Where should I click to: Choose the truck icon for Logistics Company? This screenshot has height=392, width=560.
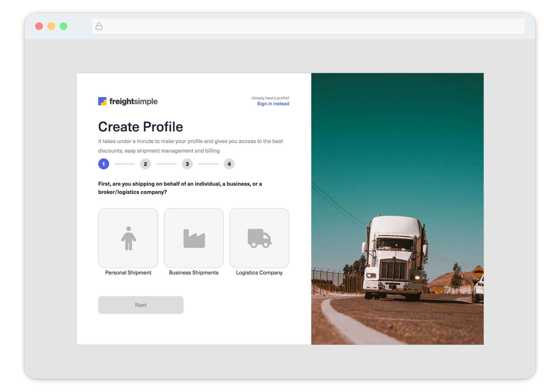pos(259,238)
